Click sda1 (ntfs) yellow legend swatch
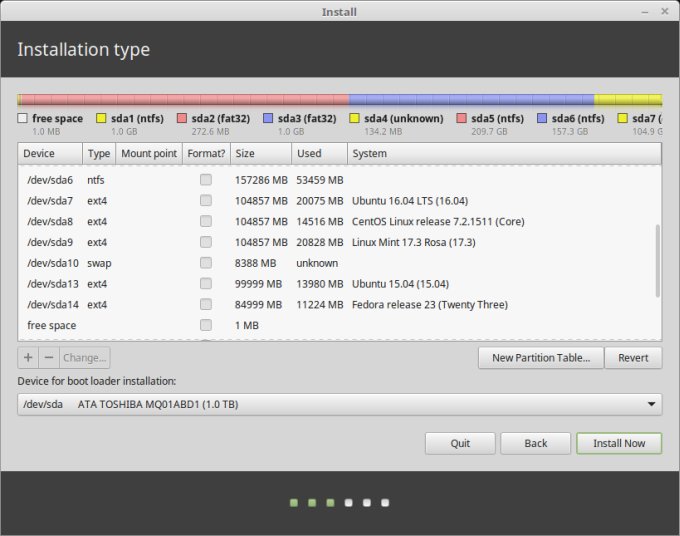 point(101,118)
